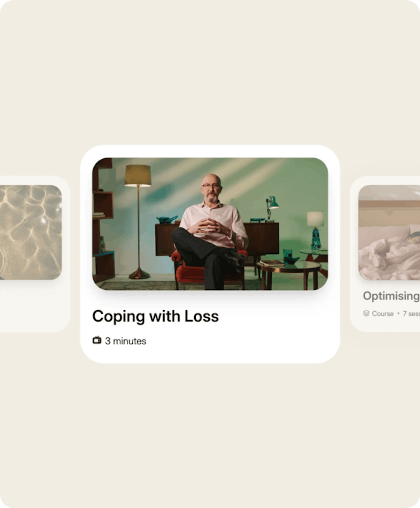Click the Course type label
420x508 pixels.
(x=383, y=314)
